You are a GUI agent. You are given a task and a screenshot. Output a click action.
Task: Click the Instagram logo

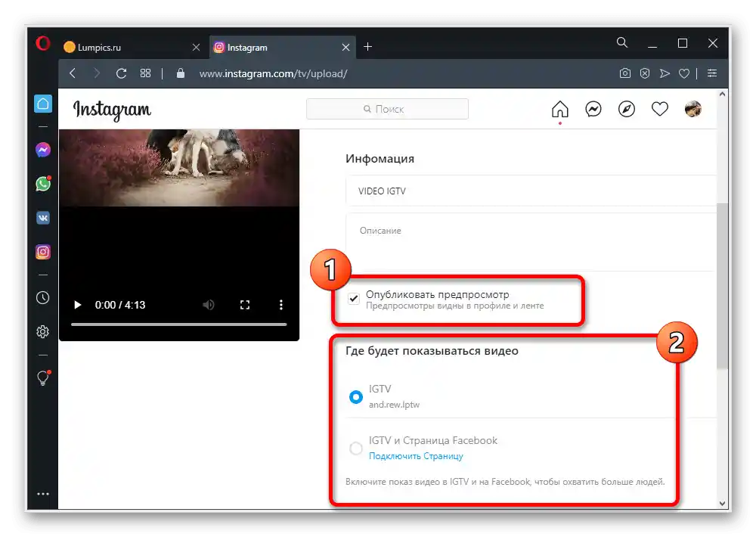click(112, 110)
